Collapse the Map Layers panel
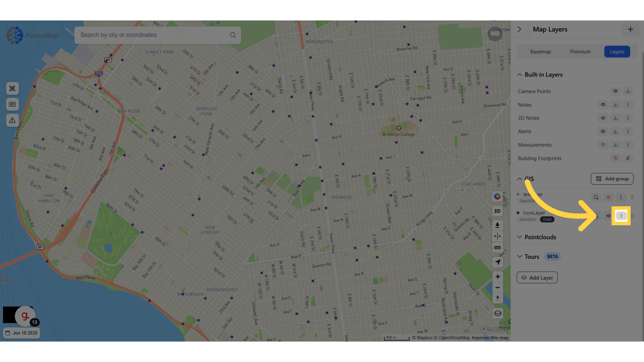 (x=519, y=29)
